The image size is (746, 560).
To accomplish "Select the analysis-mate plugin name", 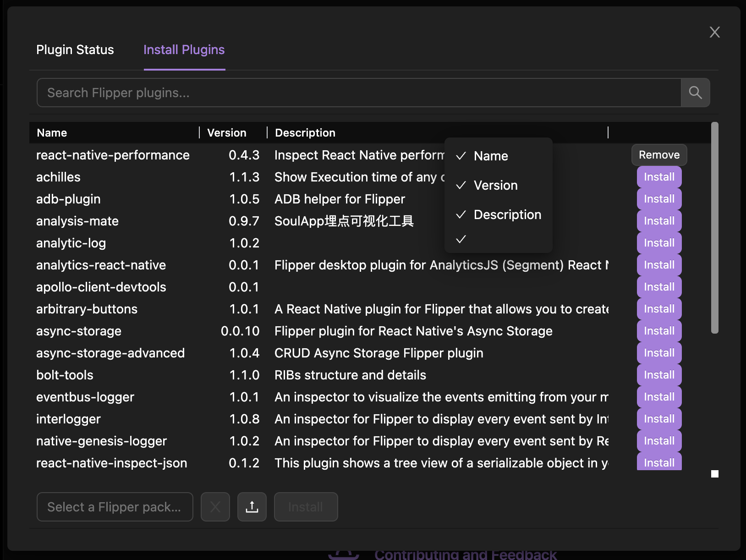I will pyautogui.click(x=77, y=221).
